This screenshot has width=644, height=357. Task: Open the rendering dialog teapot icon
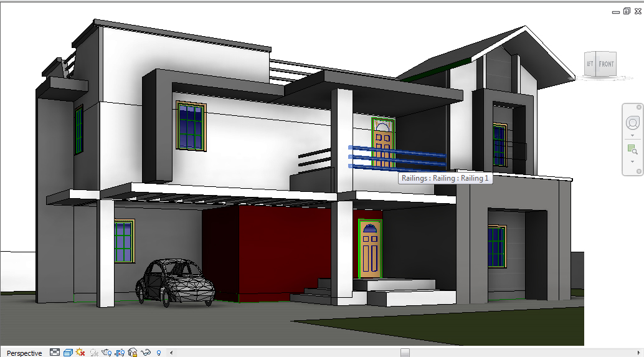coord(107,353)
